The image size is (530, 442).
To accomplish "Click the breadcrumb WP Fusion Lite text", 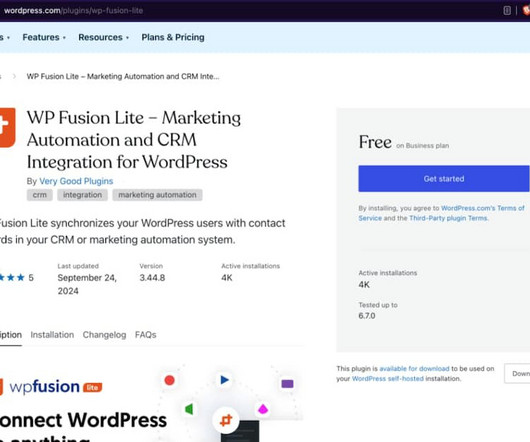I will pos(123,77).
